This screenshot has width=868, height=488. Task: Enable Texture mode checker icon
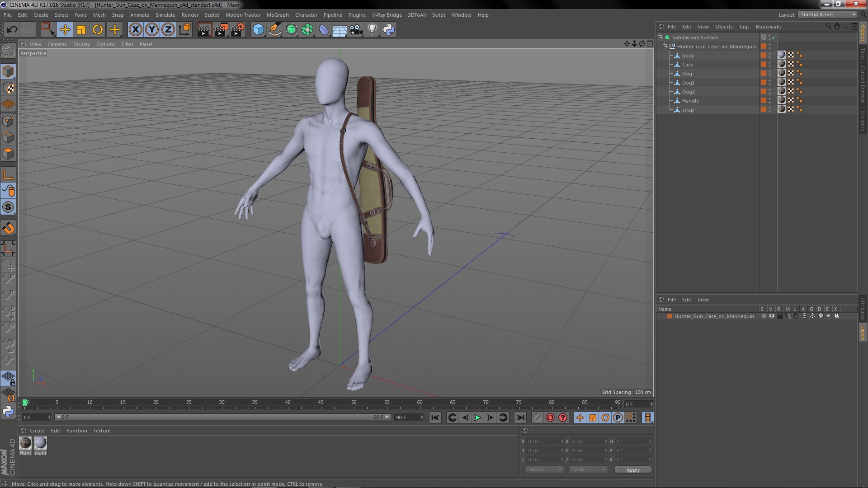(8, 88)
